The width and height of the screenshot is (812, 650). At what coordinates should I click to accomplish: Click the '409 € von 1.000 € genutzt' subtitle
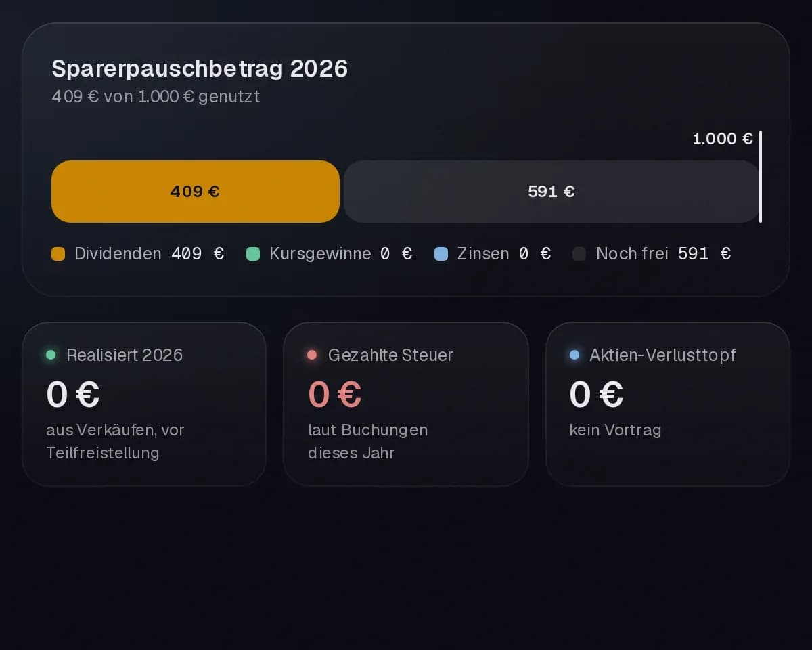click(156, 97)
